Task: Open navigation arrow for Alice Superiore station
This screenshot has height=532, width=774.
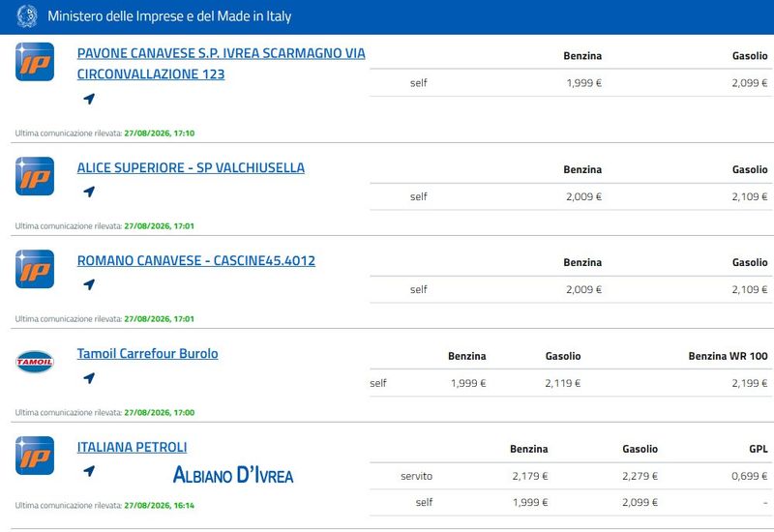Action: click(89, 192)
